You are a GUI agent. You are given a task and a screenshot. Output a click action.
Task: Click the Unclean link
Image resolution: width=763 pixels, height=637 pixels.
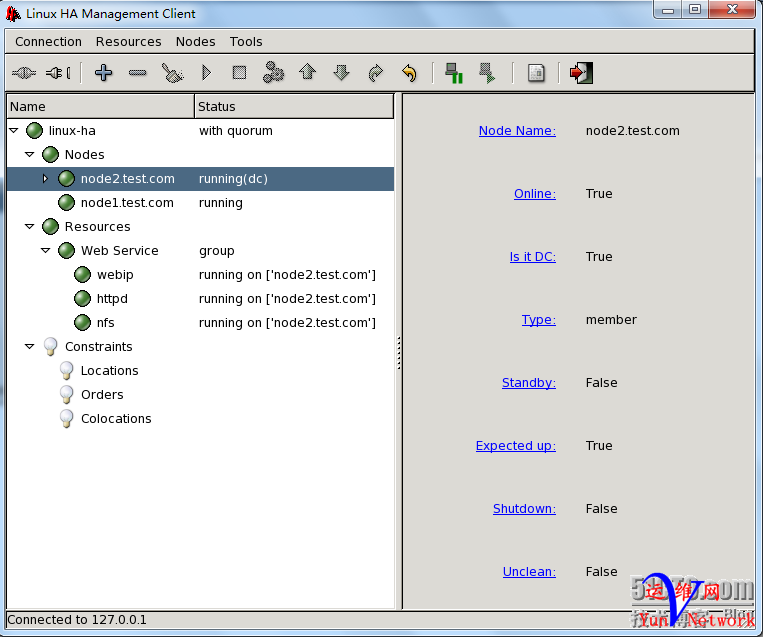tap(529, 571)
